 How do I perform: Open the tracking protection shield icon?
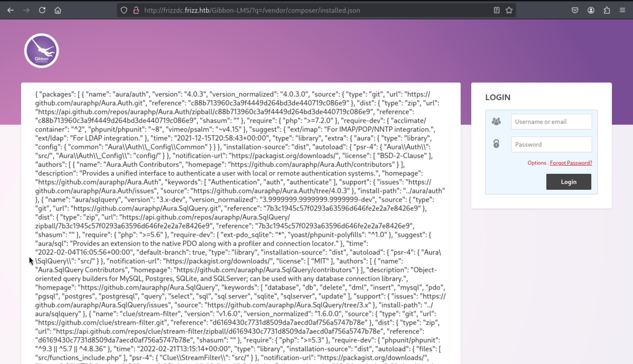point(124,10)
